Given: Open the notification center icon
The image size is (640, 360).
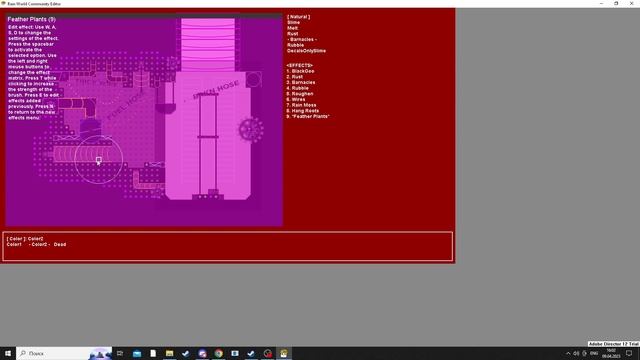Looking at the screenshot, I should pyautogui.click(x=629, y=353).
